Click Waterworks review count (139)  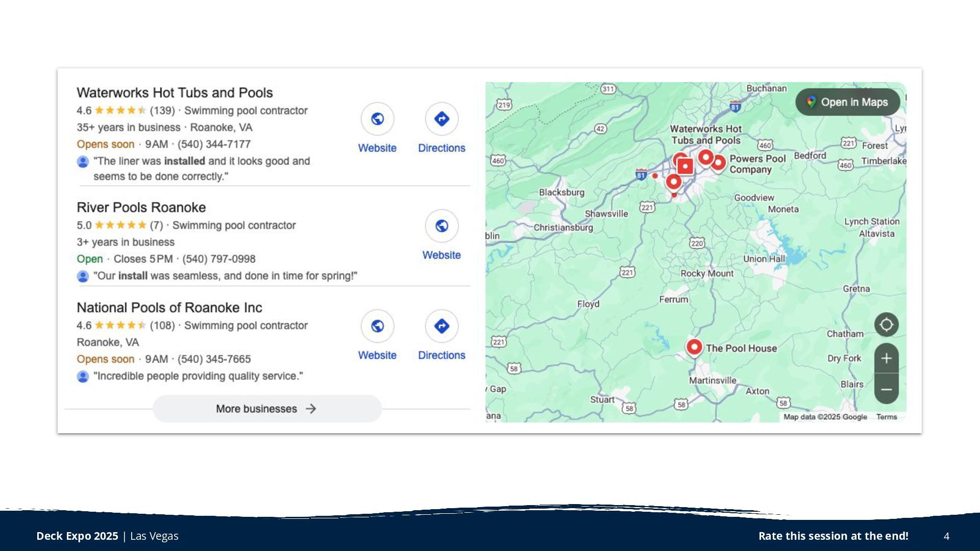(162, 111)
